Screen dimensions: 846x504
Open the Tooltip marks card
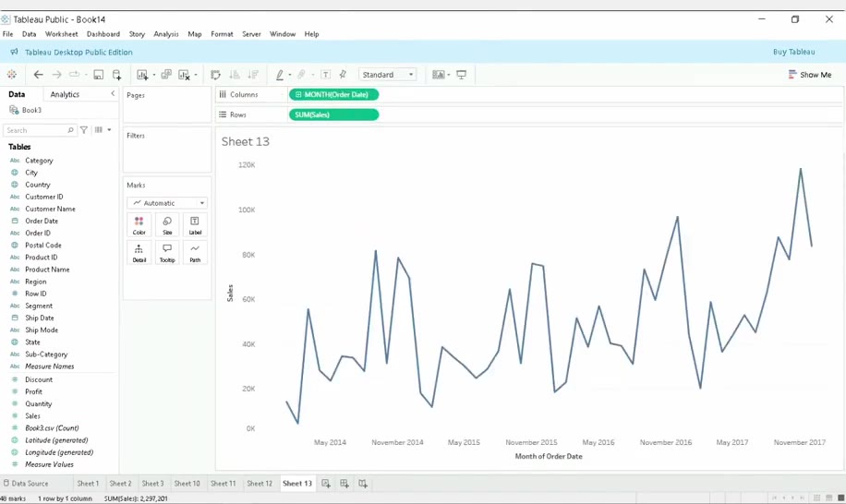[x=167, y=252]
